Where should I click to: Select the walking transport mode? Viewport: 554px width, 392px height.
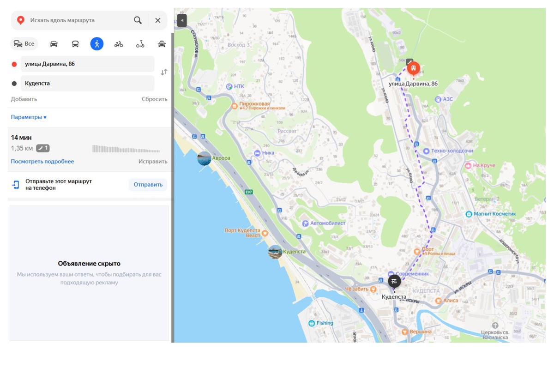click(x=97, y=44)
